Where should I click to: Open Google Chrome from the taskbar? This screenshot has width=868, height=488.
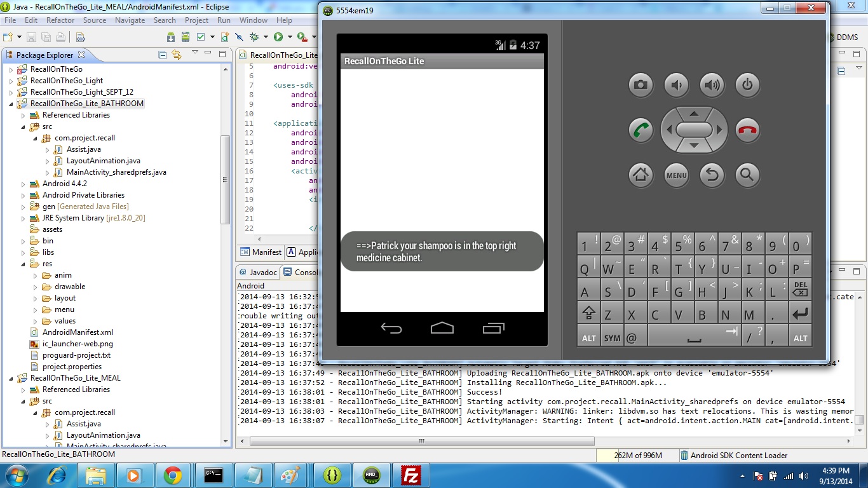[172, 475]
